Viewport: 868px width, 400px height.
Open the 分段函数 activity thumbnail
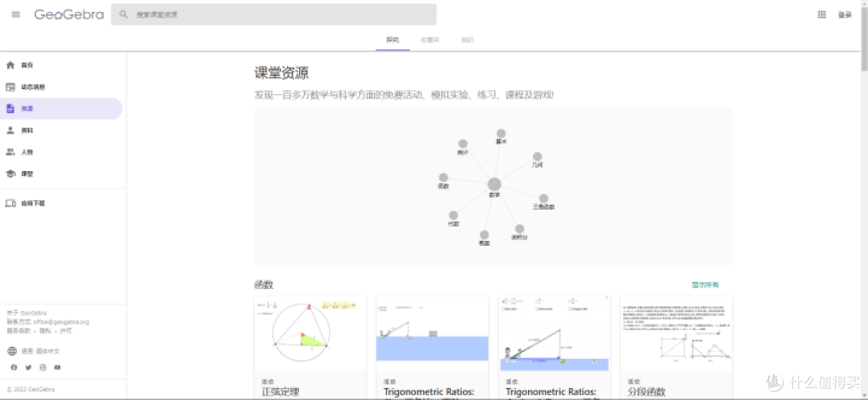click(676, 333)
